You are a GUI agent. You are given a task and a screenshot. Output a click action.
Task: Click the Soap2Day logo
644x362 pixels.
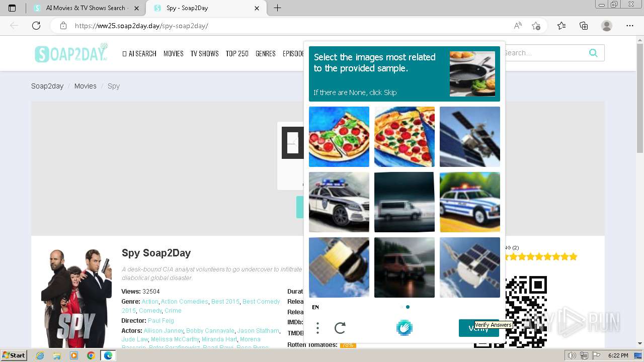click(x=71, y=53)
